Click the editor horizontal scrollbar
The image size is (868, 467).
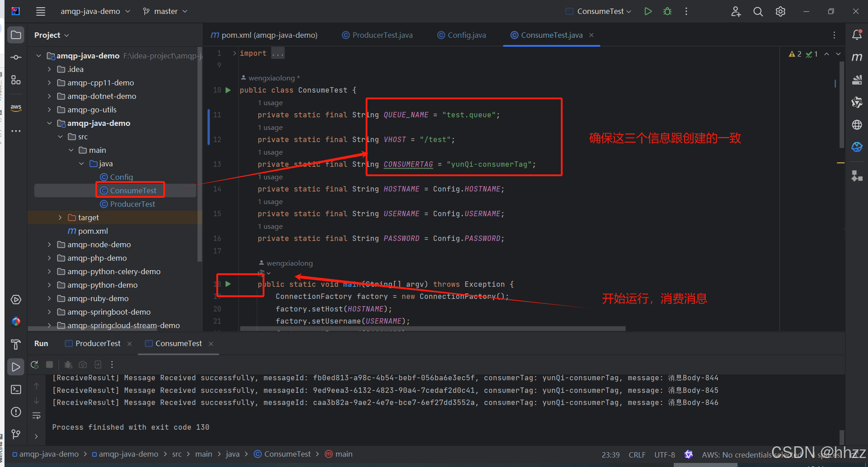(433, 329)
